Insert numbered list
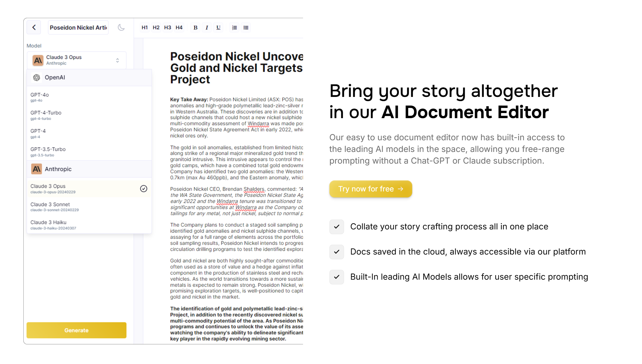 click(x=235, y=28)
